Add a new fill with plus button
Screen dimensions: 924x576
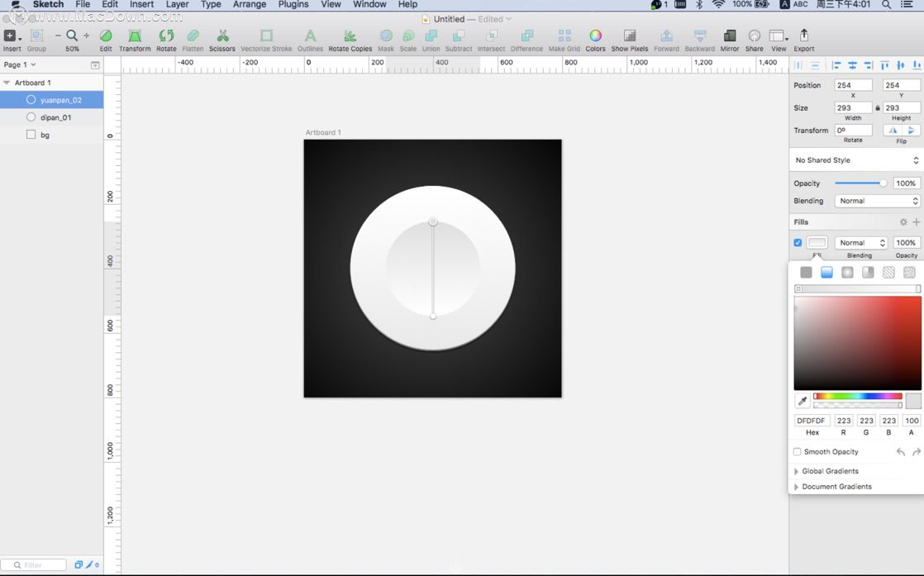(x=917, y=222)
